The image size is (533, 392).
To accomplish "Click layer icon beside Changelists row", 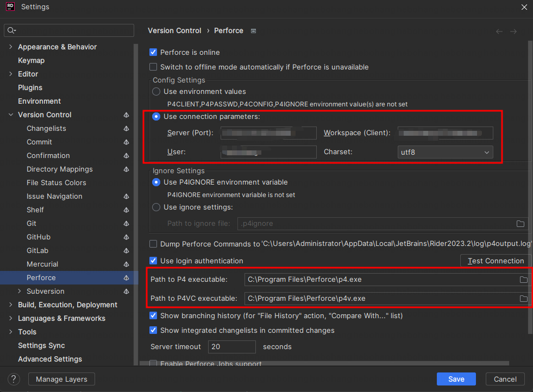I will 127,128.
